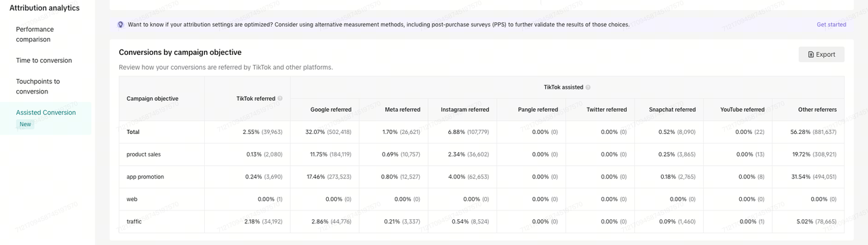Click the lightbulb tip icon in banner

[x=121, y=24]
